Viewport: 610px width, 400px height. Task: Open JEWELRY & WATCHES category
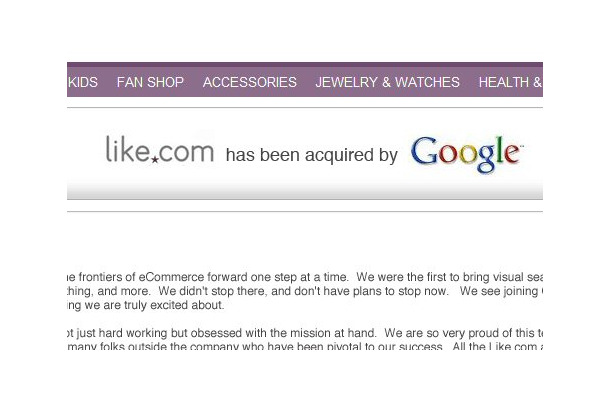387,82
